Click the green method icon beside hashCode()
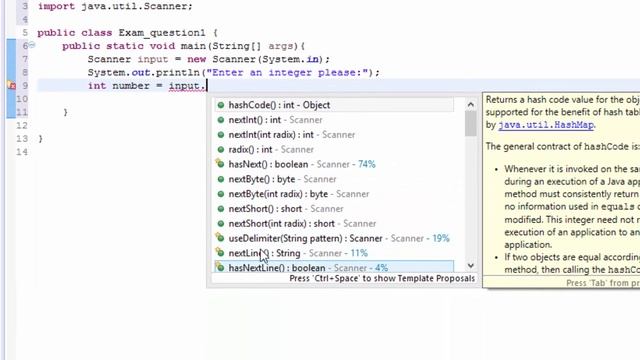Viewport: 640px width, 360px height. point(221,105)
